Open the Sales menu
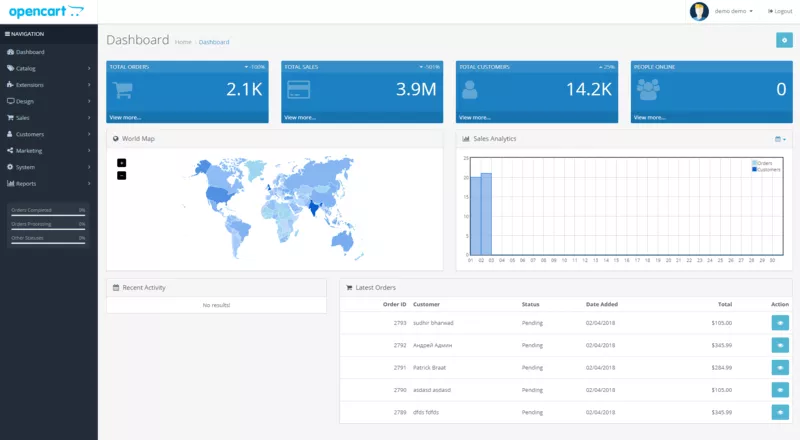The height and width of the screenshot is (440, 800). click(48, 118)
